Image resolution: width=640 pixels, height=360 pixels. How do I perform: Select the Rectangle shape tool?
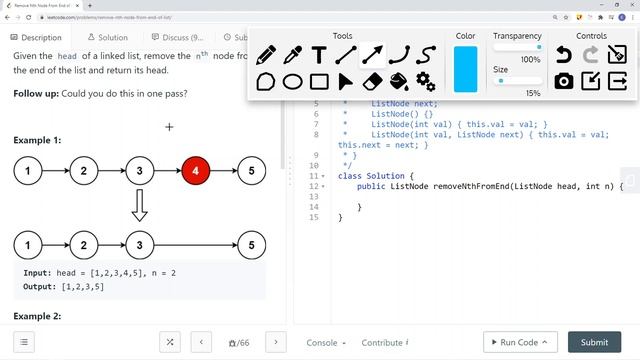(319, 82)
